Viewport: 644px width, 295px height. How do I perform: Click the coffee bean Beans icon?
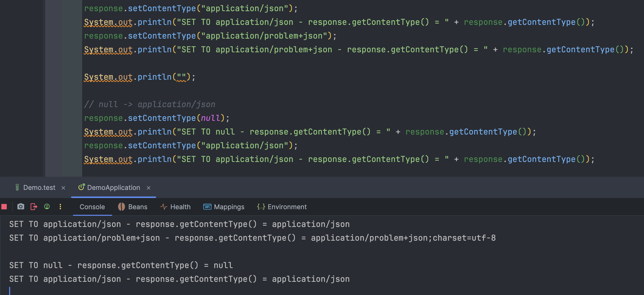[121, 207]
